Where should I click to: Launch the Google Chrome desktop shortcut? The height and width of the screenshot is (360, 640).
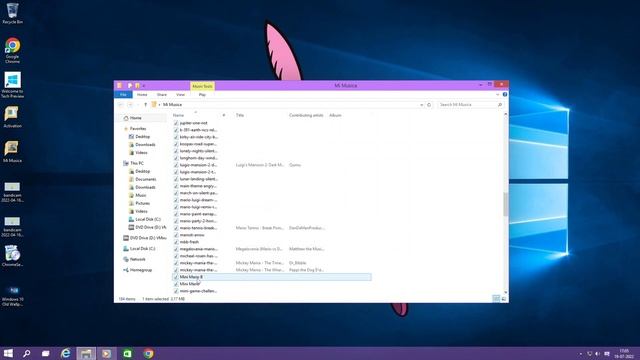click(12, 50)
